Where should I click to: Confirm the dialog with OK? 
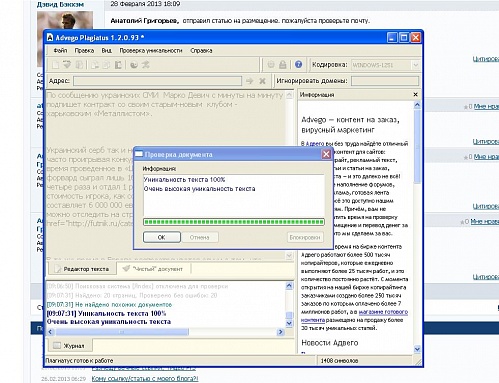click(x=162, y=237)
